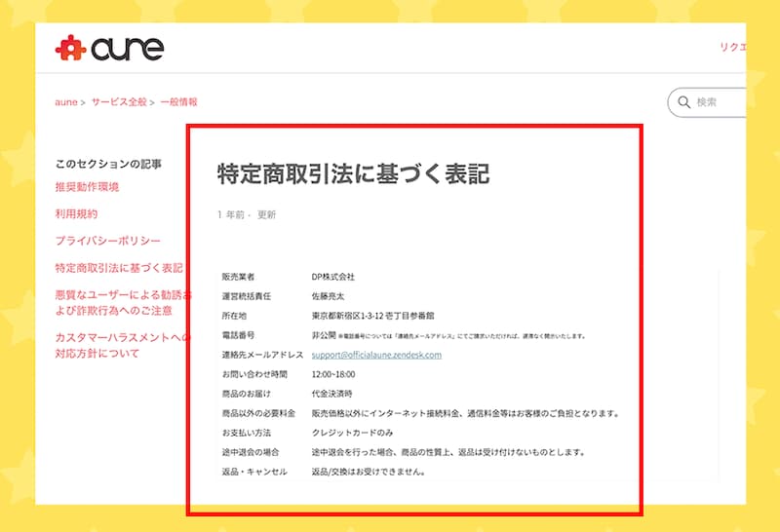This screenshot has height=532, width=780.
Task: Click the aune wordmark text in the header
Action: pos(127,48)
